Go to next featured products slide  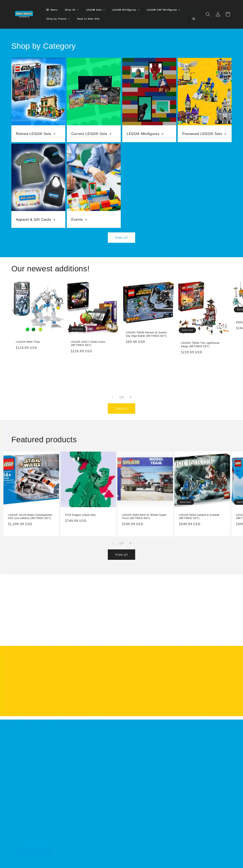(x=130, y=543)
